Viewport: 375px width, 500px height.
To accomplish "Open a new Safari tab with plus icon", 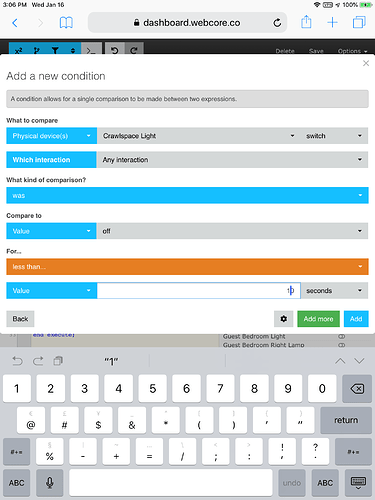I will pyautogui.click(x=332, y=22).
